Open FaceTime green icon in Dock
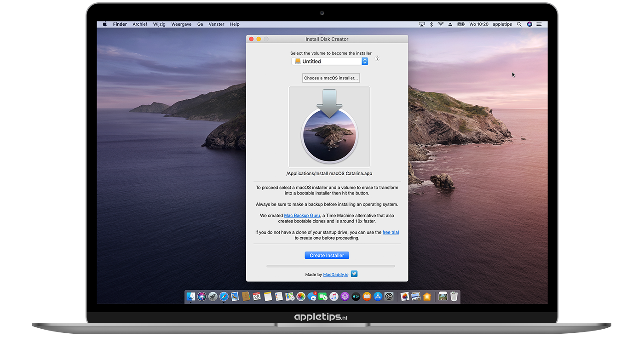Image resolution: width=644 pixels, height=337 pixels. coord(323,297)
